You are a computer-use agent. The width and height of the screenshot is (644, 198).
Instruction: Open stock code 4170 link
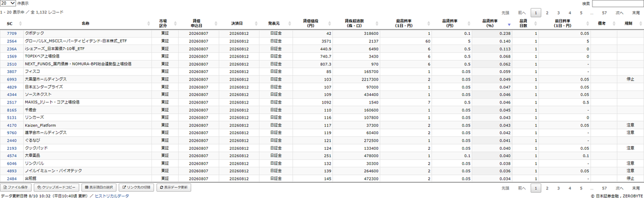click(11, 125)
